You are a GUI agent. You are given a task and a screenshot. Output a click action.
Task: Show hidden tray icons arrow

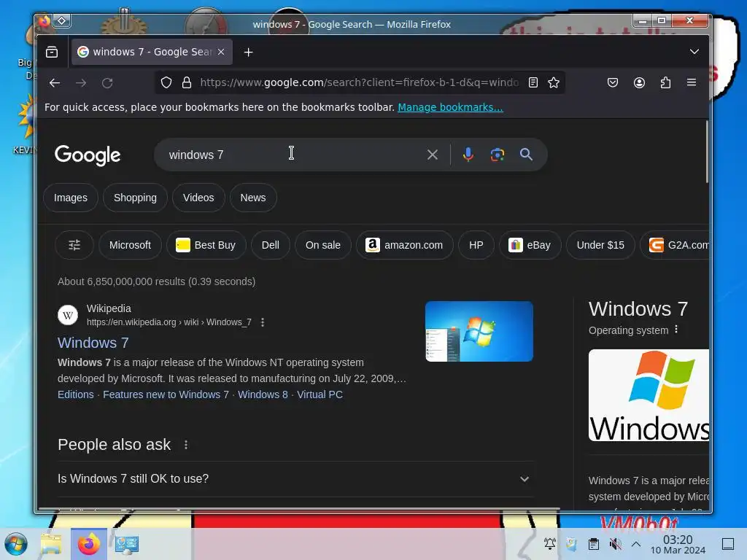tap(636, 544)
